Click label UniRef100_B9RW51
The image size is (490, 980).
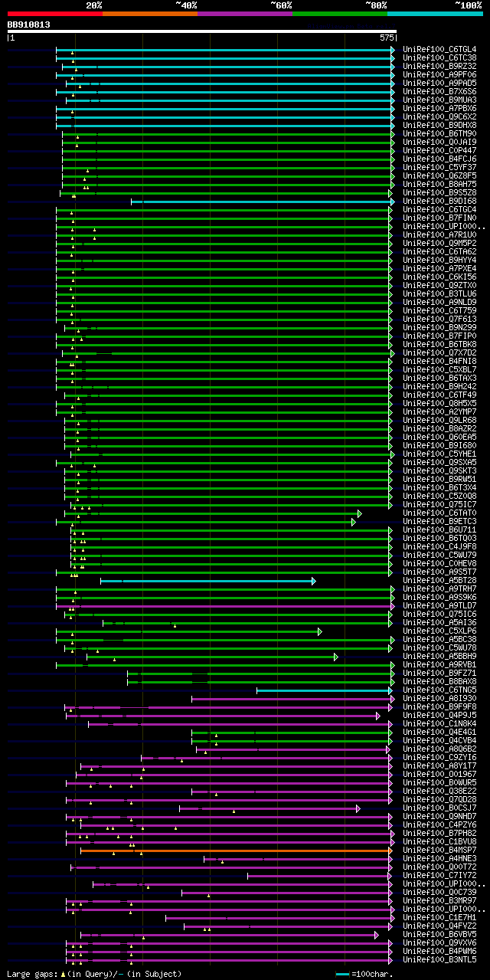439,480
